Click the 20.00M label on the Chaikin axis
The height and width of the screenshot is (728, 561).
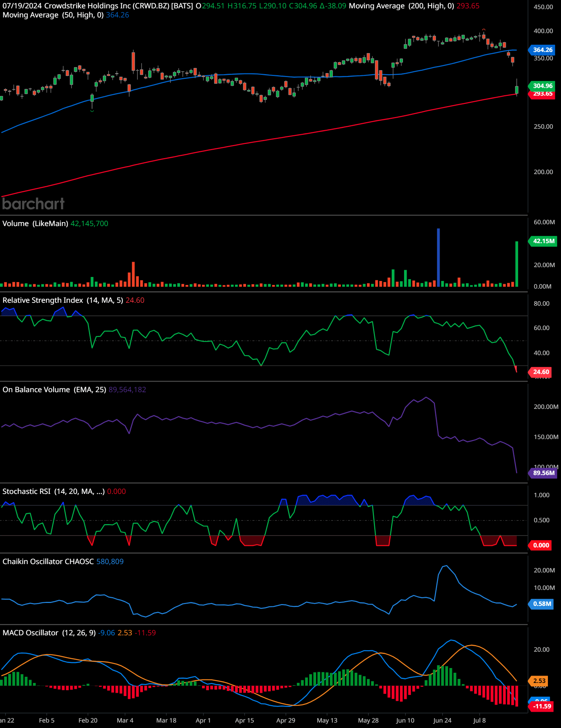tap(544, 570)
